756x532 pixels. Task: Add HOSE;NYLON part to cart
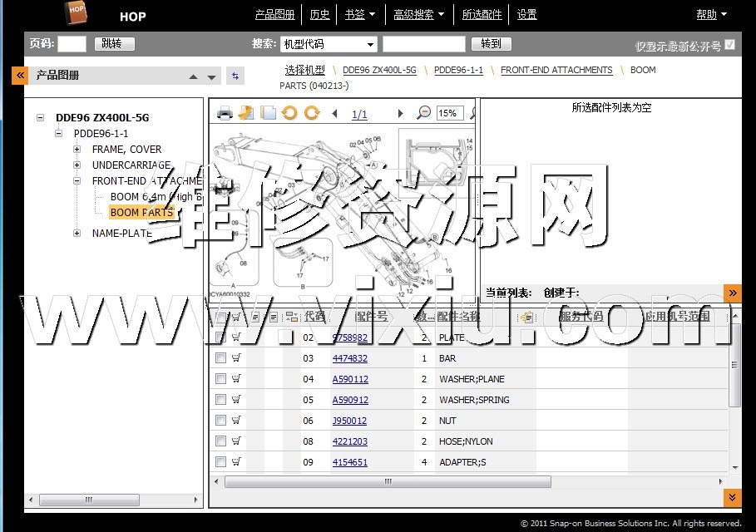236,441
